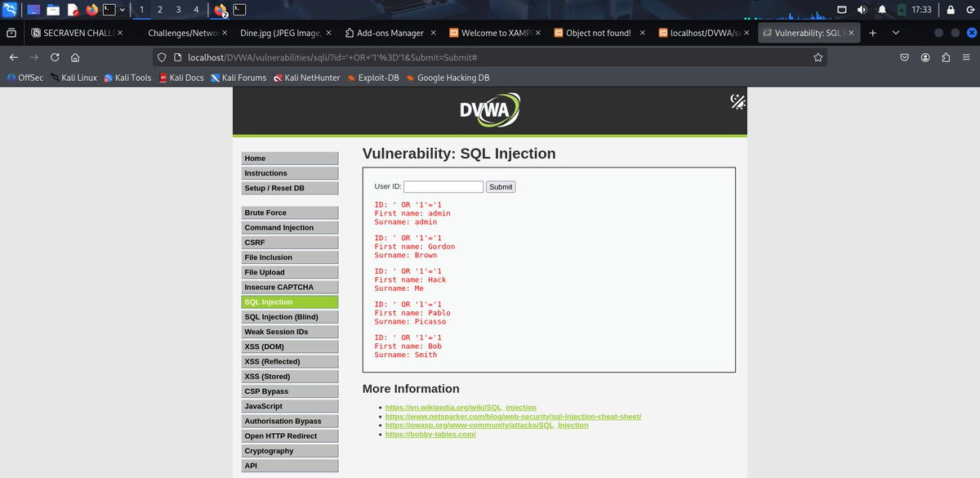980x478 pixels.
Task: Click the User ID input field
Action: pyautogui.click(x=443, y=187)
